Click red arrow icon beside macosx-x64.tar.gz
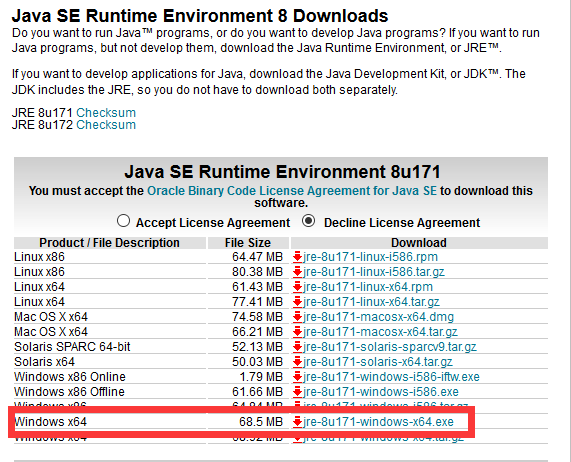 (x=298, y=332)
